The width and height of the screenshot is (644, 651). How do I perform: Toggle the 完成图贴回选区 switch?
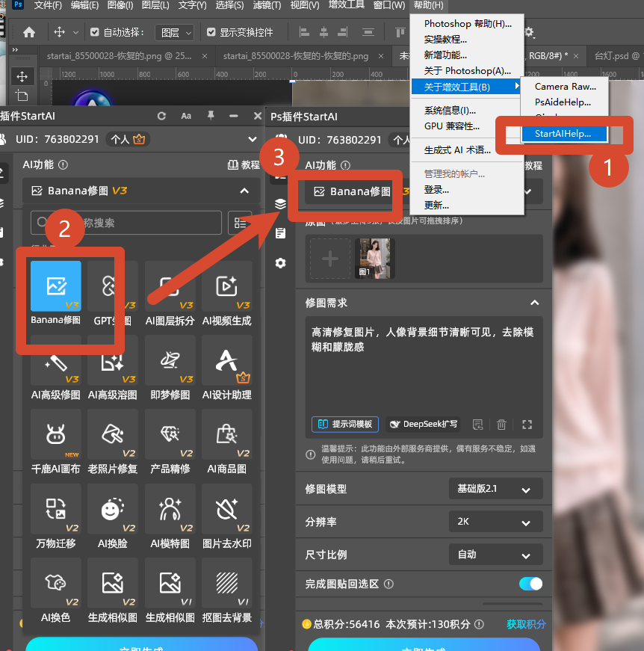pyautogui.click(x=530, y=584)
